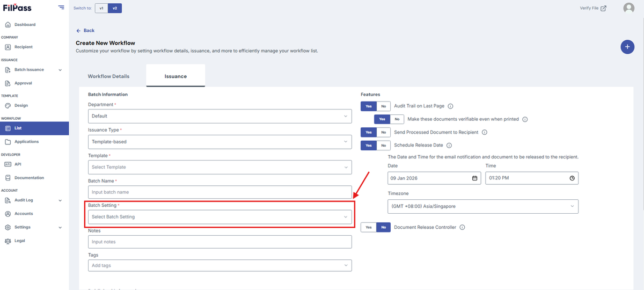Set Audit Trail on Last Page to No

383,106
